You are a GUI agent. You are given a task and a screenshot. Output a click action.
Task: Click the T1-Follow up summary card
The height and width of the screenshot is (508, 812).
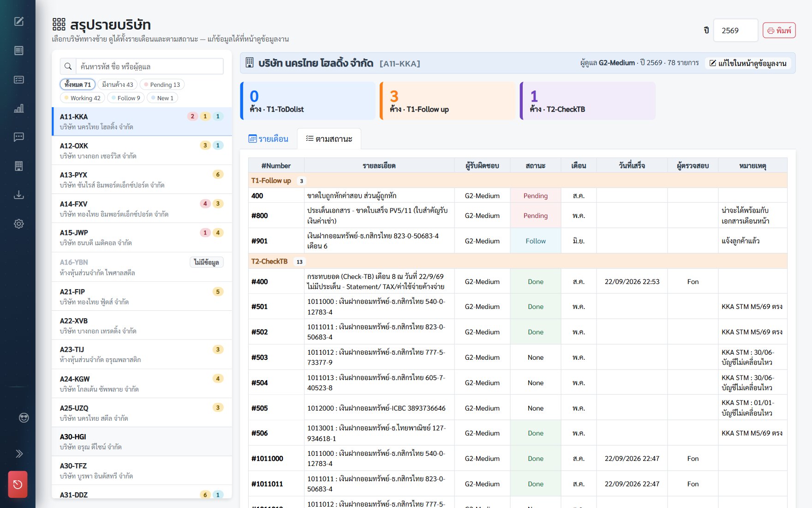448,101
